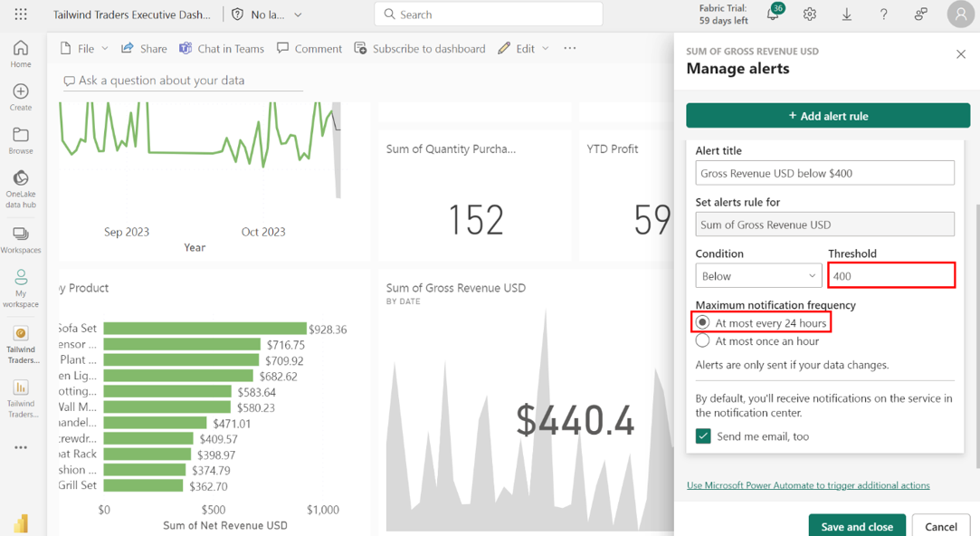
Task: Click Chat in Teams toolbar item
Action: 221,49
